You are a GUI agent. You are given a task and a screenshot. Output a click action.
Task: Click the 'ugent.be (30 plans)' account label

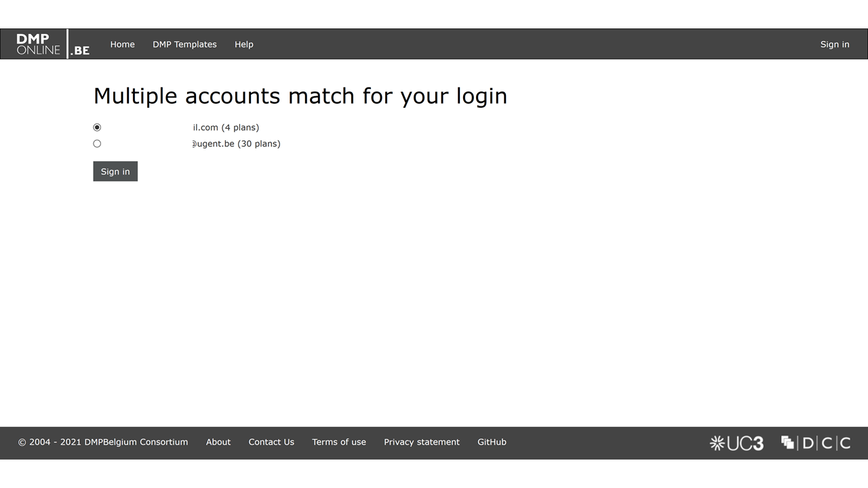click(x=236, y=144)
